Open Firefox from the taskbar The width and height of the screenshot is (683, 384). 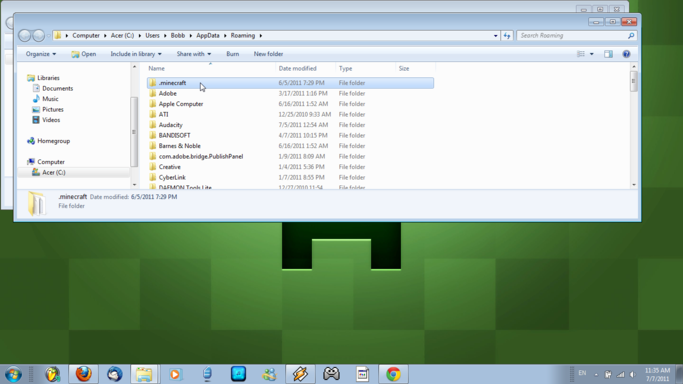(x=83, y=374)
